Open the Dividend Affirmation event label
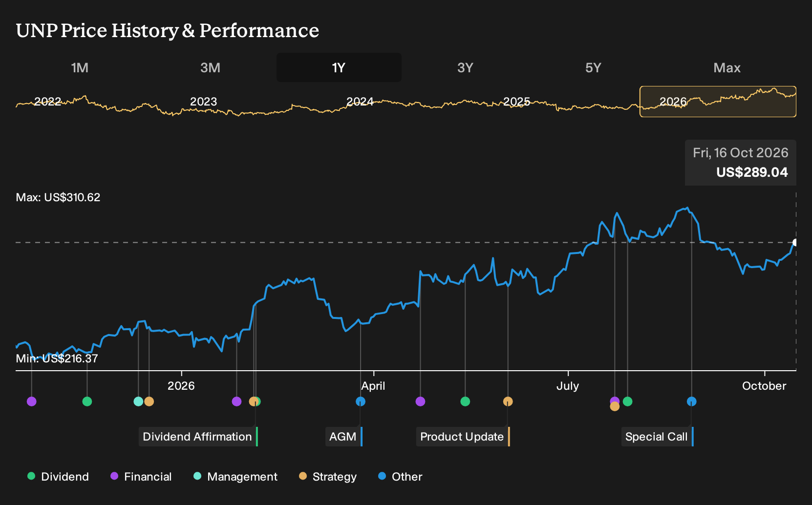Image resolution: width=812 pixels, height=505 pixels. 198,437
